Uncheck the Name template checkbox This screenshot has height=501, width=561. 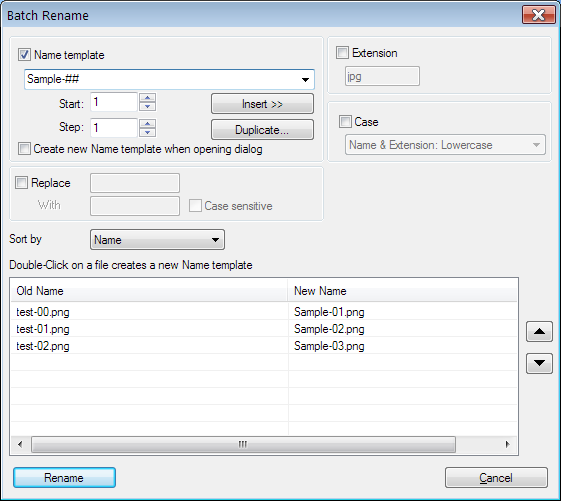pos(24,55)
